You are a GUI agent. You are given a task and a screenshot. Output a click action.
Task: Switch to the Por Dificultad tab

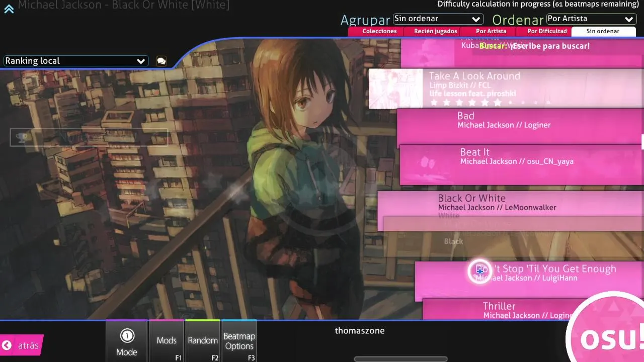(547, 31)
